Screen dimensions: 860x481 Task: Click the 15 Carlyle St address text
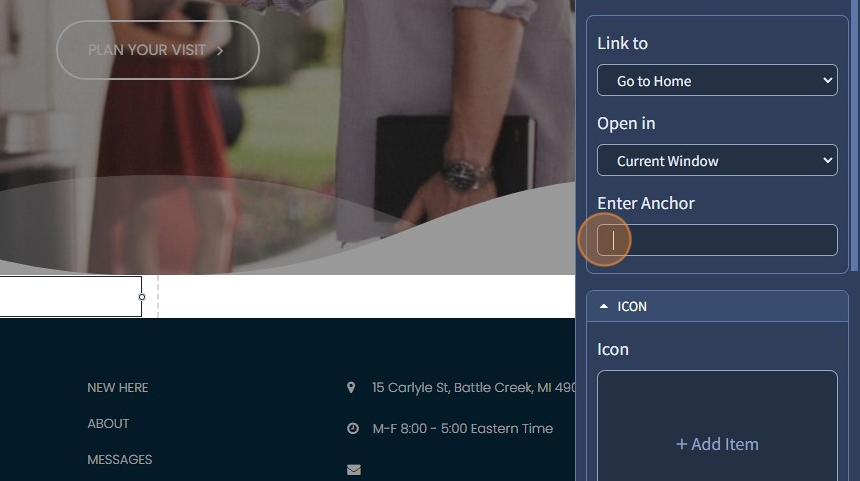tap(473, 388)
